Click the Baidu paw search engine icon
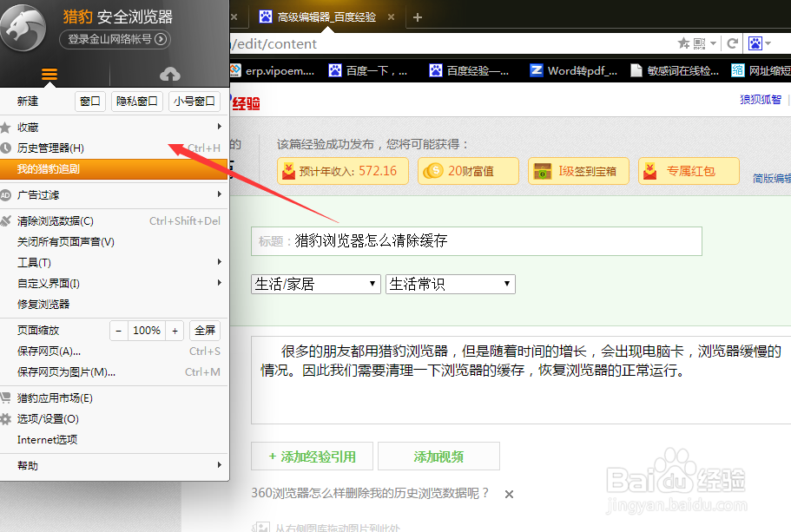 [x=755, y=43]
